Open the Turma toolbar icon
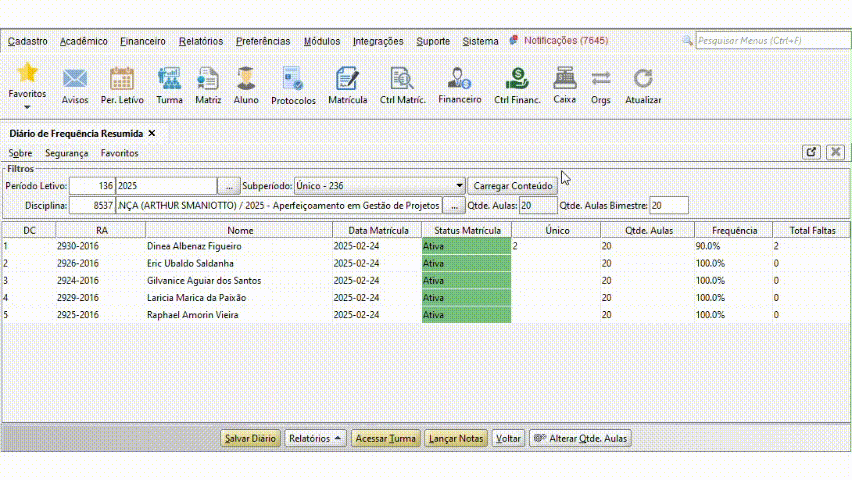Screen dimensions: 852x480 point(169,79)
